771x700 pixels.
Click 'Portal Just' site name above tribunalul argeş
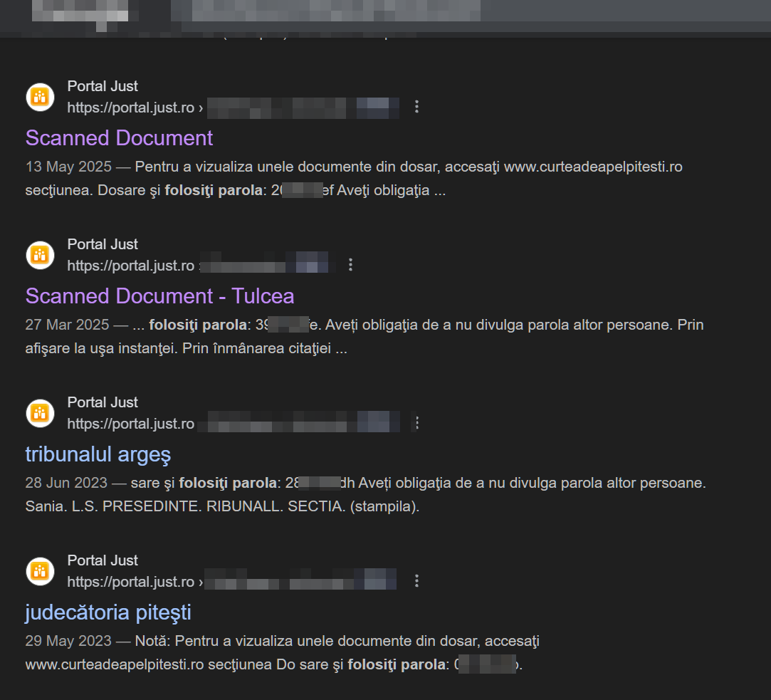pyautogui.click(x=103, y=402)
